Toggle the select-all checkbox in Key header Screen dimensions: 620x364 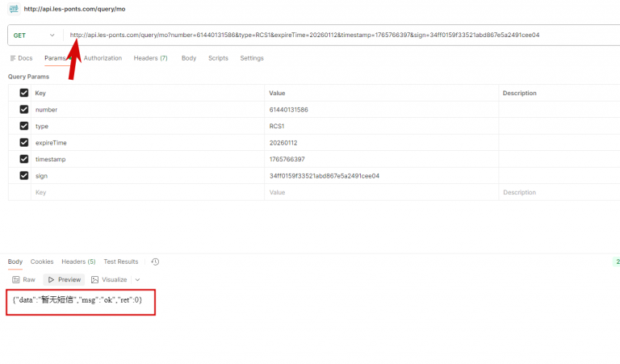[x=23, y=93]
